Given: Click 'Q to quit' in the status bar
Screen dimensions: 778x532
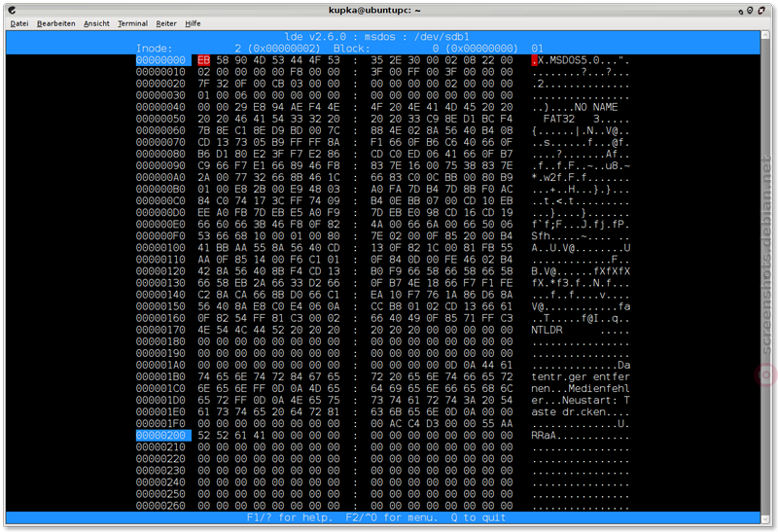Looking at the screenshot, I should pyautogui.click(x=478, y=517).
